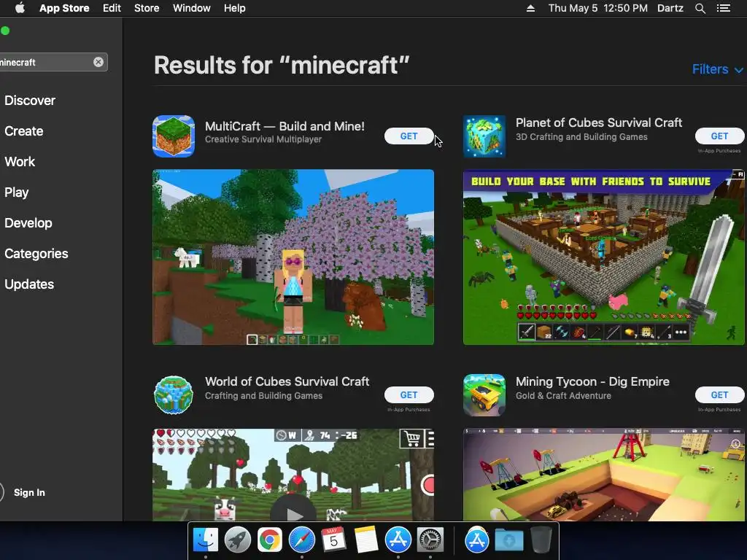Open World of Cubes Survival Craft title

pos(287,381)
